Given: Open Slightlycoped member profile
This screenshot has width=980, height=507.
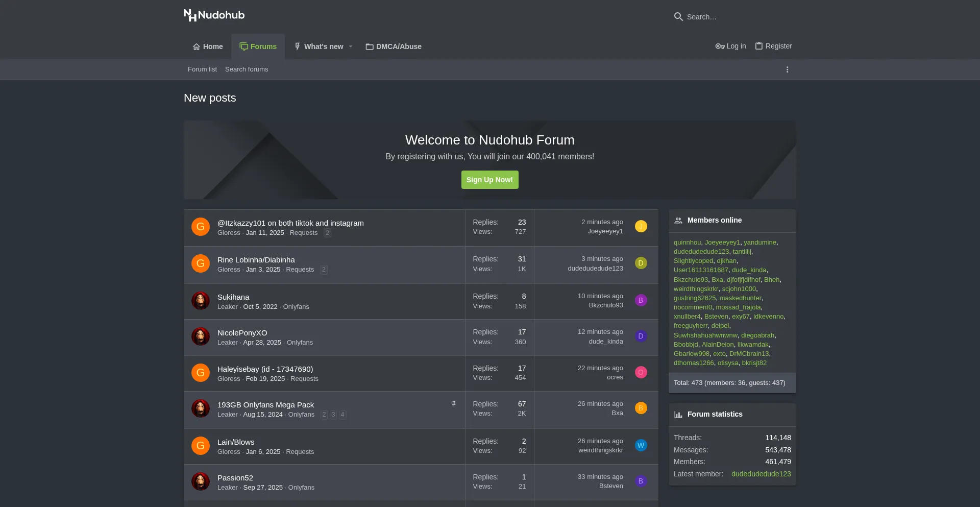Looking at the screenshot, I should click(693, 261).
